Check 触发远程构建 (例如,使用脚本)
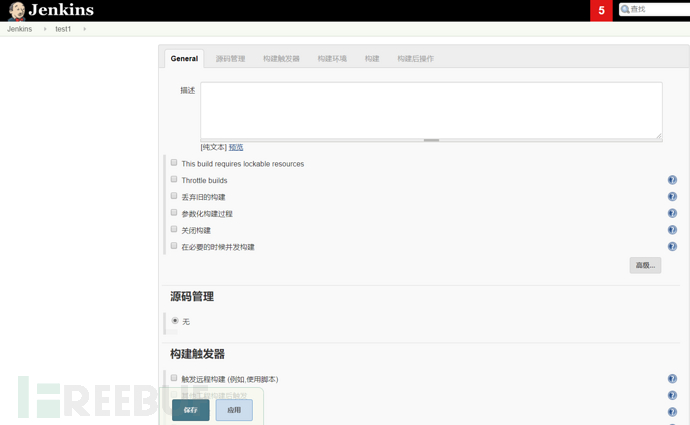690x425 pixels. pyautogui.click(x=174, y=378)
